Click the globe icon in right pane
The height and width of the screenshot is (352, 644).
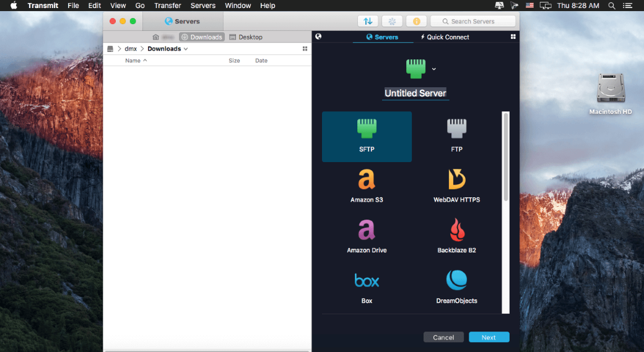tap(318, 36)
